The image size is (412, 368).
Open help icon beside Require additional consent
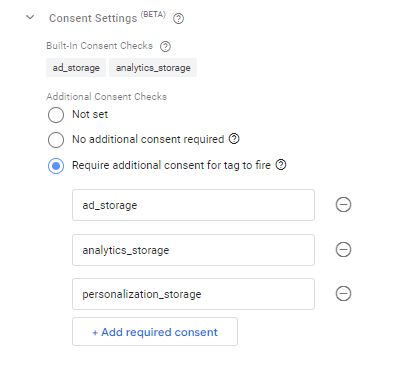281,165
